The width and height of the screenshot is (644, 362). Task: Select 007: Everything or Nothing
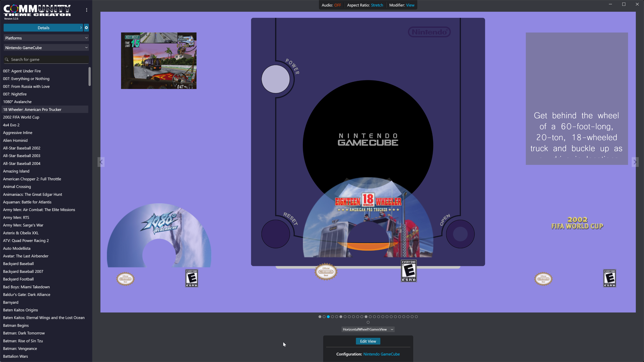[x=45, y=79]
